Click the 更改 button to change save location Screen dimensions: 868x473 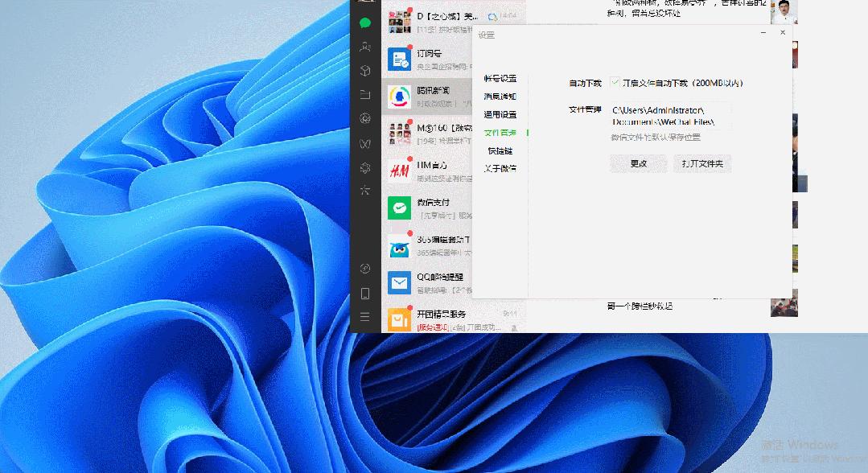click(x=638, y=163)
